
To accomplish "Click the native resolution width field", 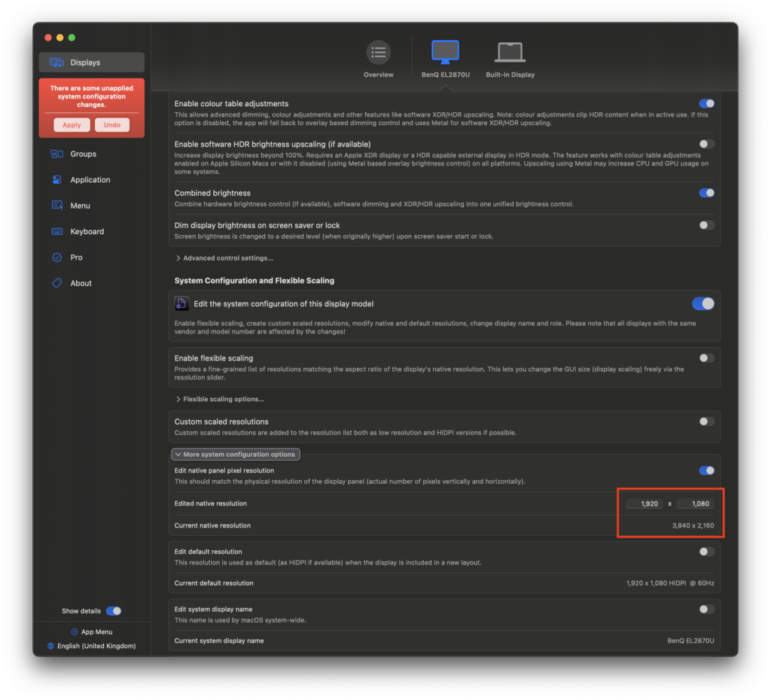I will coord(645,504).
